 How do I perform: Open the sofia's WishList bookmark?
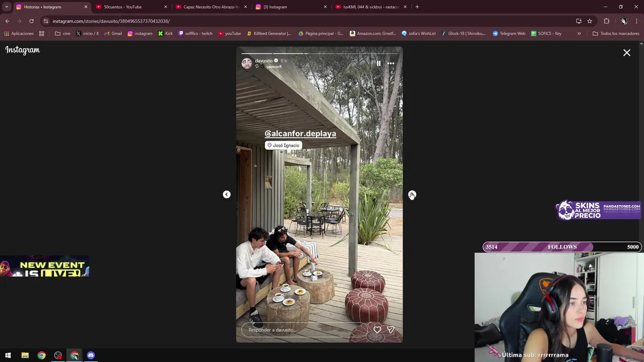click(x=419, y=34)
